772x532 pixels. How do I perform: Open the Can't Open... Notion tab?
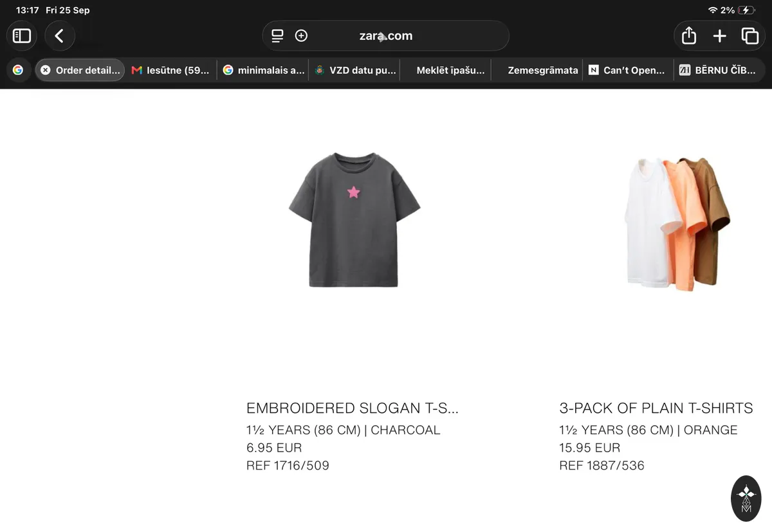tap(627, 70)
